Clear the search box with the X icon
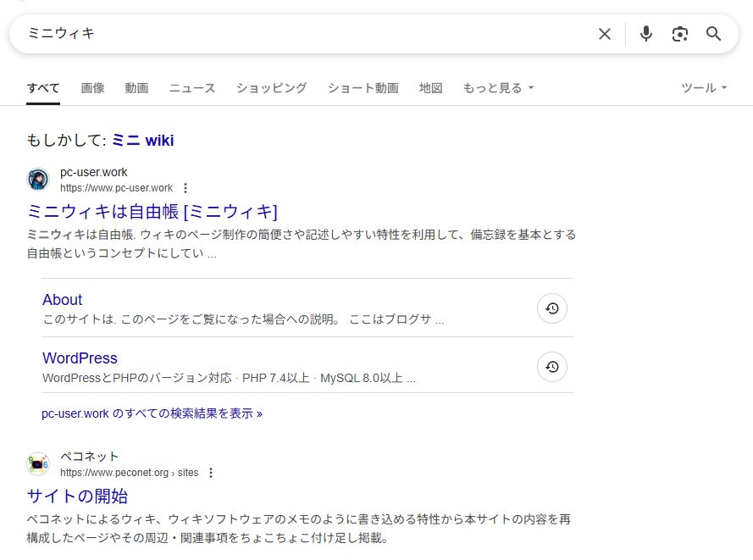The width and height of the screenshot is (753, 560). coord(605,34)
